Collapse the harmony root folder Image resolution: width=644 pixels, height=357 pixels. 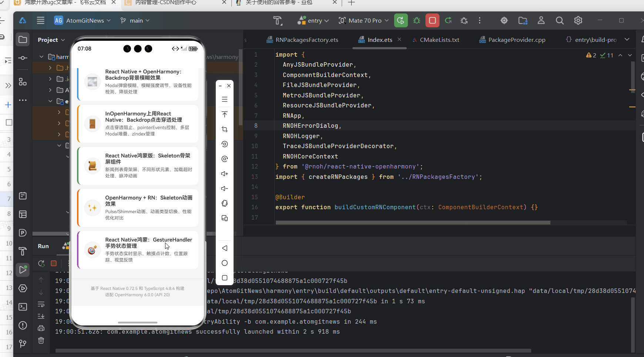click(41, 57)
